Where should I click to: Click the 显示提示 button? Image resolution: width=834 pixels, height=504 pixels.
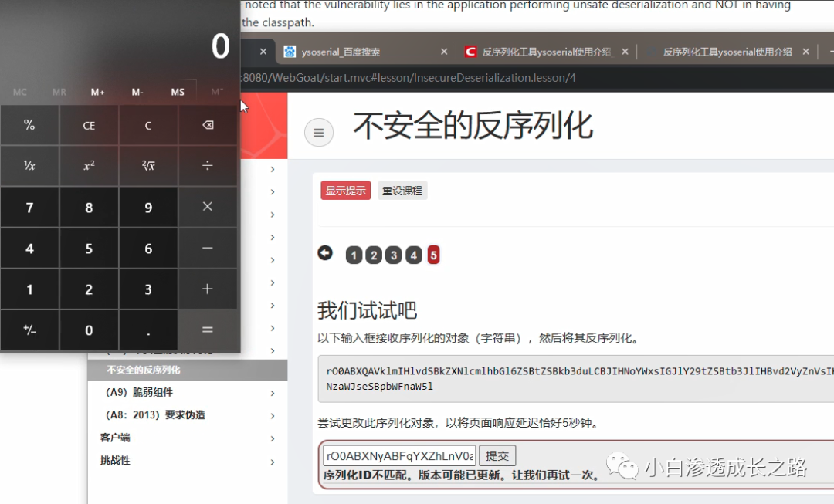[345, 190]
